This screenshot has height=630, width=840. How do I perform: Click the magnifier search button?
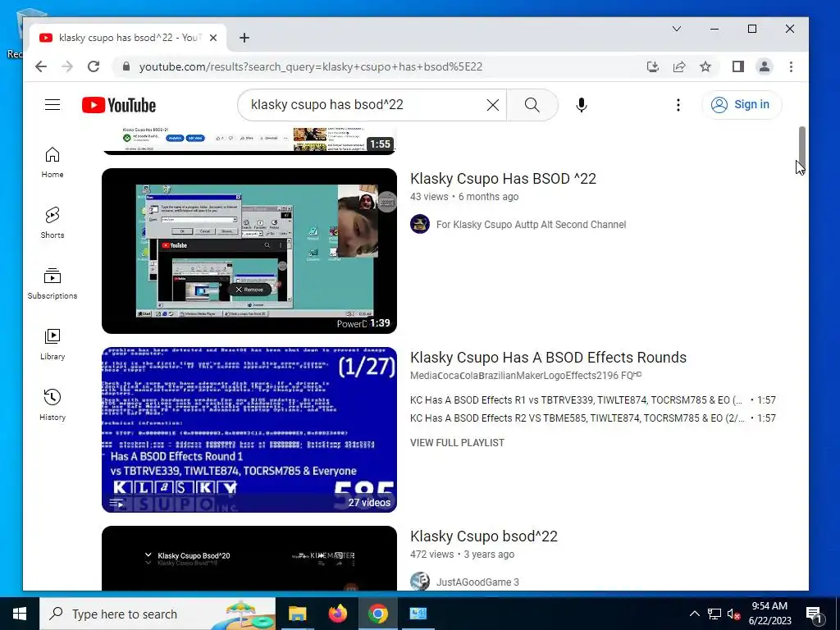(x=532, y=105)
